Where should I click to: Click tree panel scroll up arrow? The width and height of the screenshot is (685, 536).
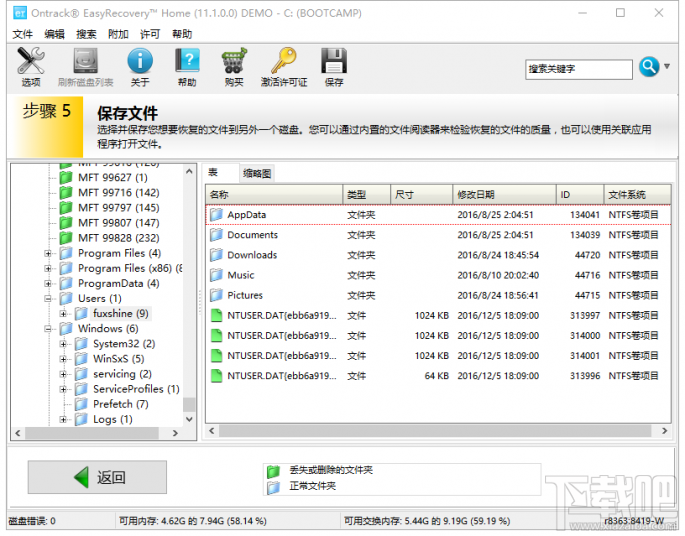pos(189,172)
